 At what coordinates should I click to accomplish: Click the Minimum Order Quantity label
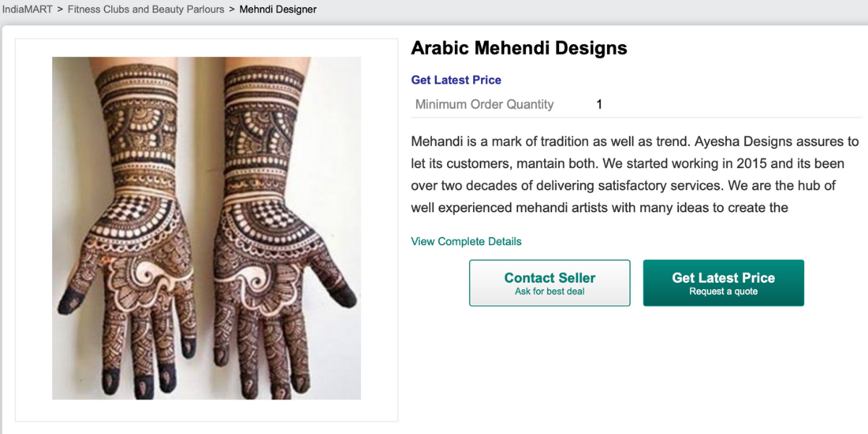point(484,104)
